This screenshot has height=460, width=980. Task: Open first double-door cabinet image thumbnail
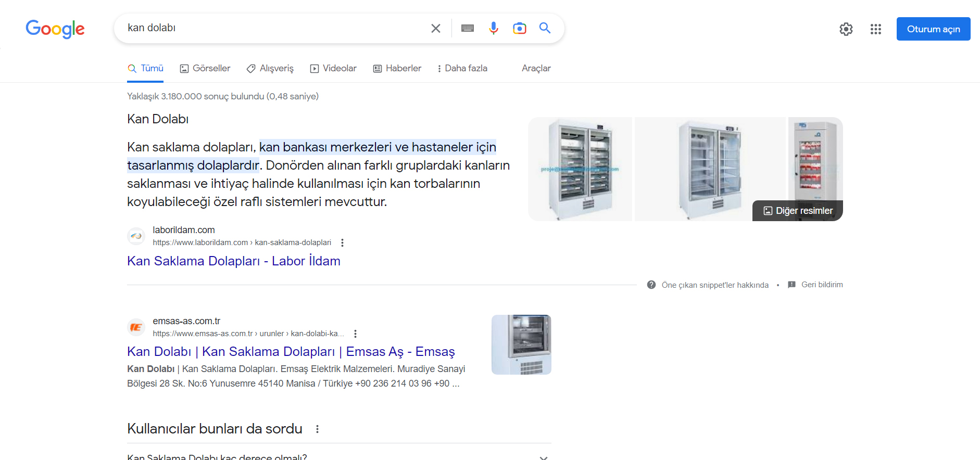(x=580, y=169)
